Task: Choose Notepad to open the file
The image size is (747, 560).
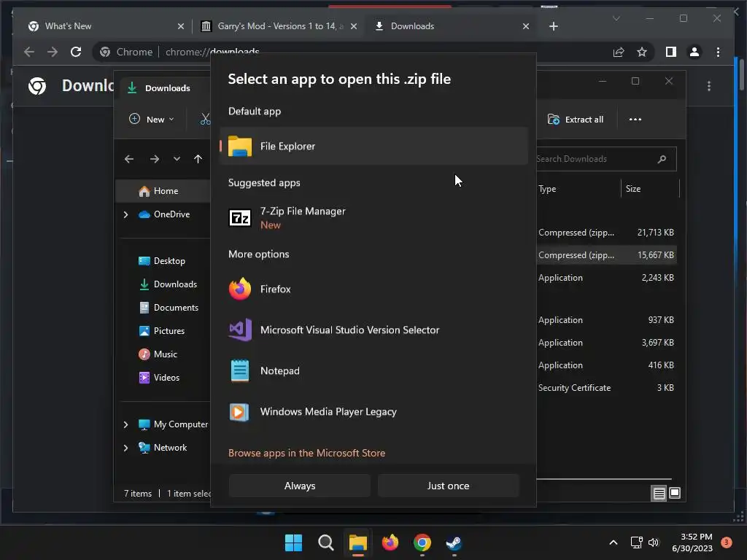Action: coord(374,371)
